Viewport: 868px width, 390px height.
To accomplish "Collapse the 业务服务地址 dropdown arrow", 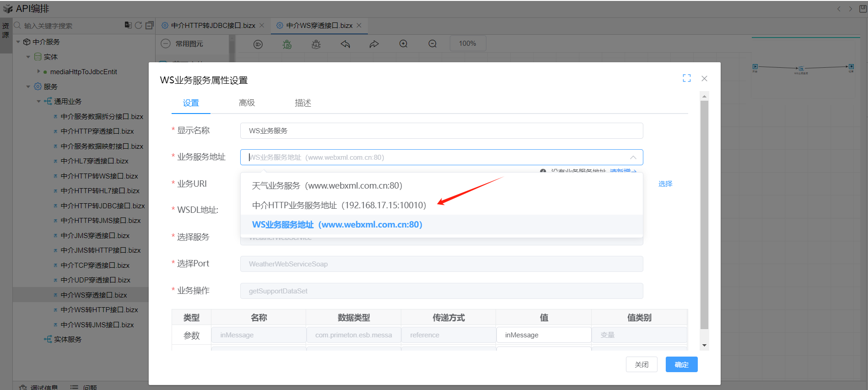I will [633, 157].
